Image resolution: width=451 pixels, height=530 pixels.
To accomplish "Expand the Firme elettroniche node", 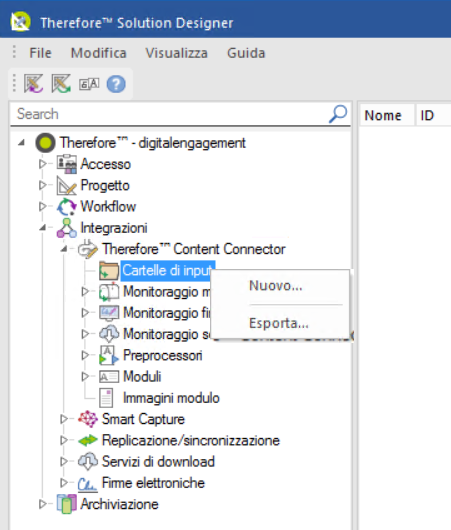I will (64, 483).
